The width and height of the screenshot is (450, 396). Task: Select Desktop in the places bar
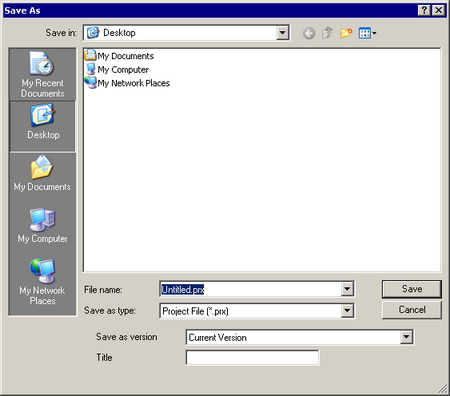coord(42,126)
